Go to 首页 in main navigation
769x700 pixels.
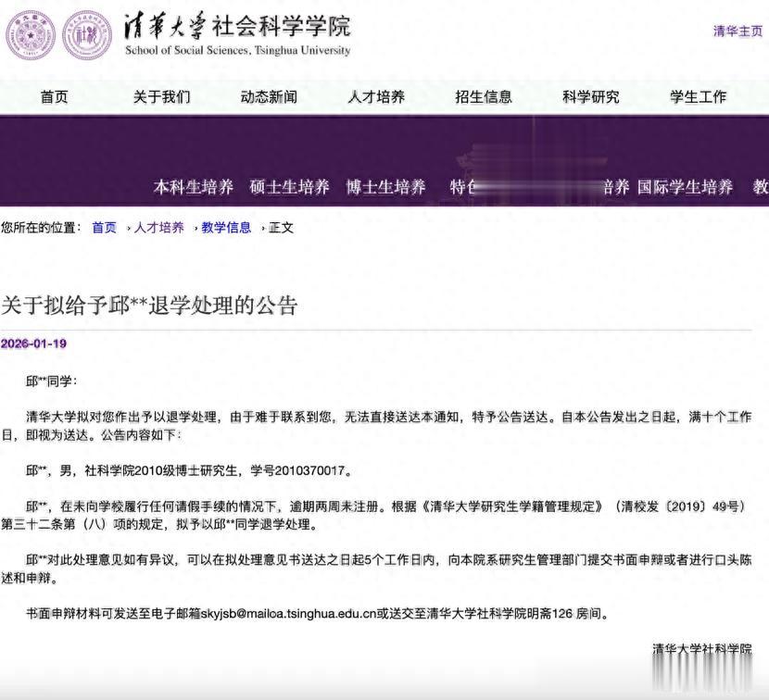[54, 96]
